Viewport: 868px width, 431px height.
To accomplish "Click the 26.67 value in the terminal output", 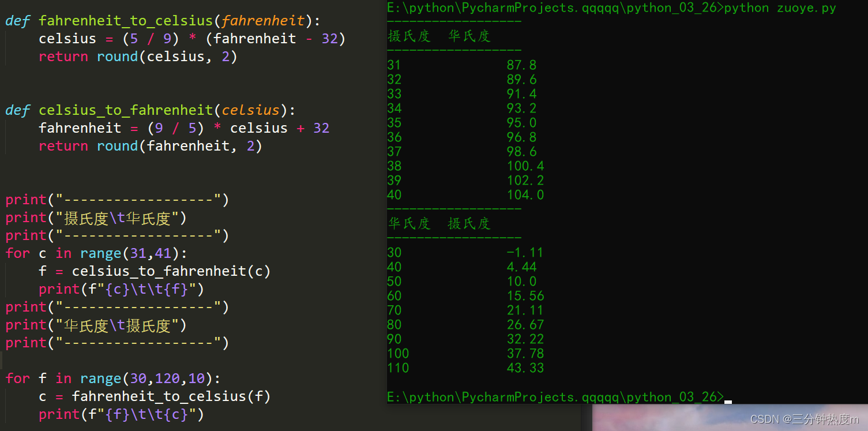I will coord(525,325).
